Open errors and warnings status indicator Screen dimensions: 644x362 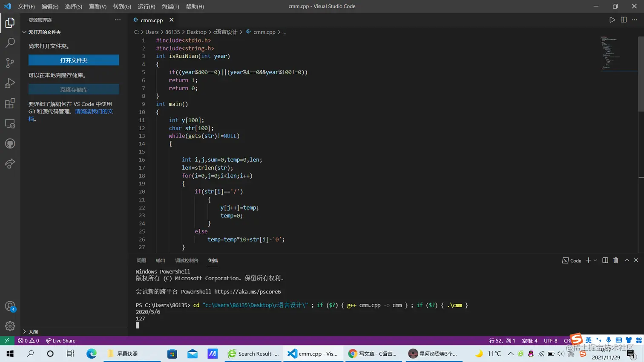pyautogui.click(x=29, y=341)
